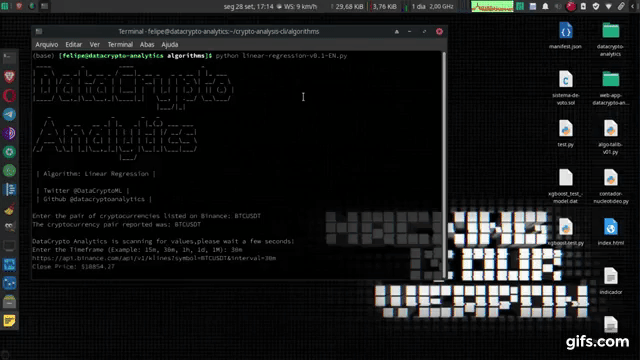The image size is (640, 360).
Task: Open the notifications bell in the system tray
Action: [545, 6]
